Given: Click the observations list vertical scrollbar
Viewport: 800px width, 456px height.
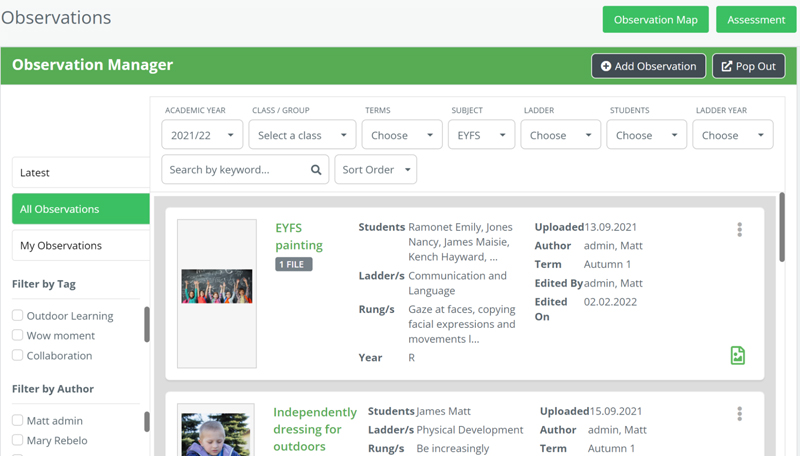Looking at the screenshot, I should [782, 227].
